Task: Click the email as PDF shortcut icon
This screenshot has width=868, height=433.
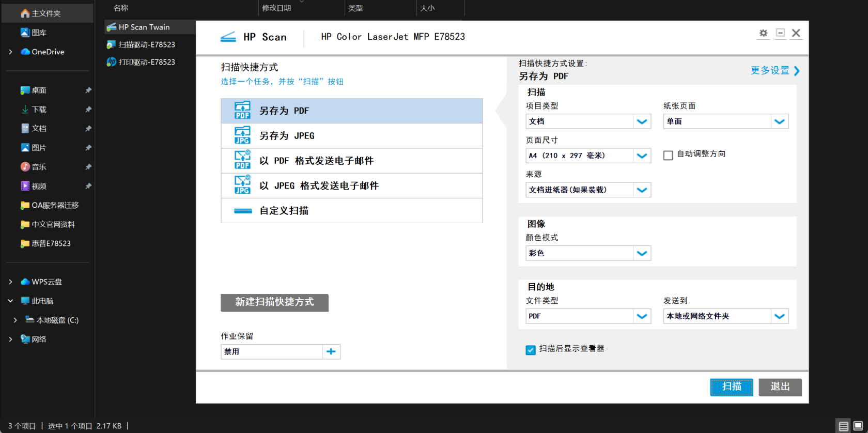Action: point(242,160)
